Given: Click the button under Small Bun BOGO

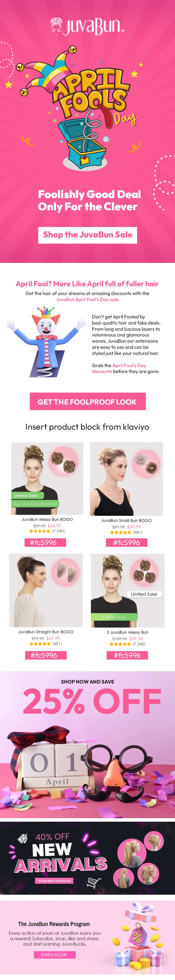Looking at the screenshot, I should coord(126,542).
